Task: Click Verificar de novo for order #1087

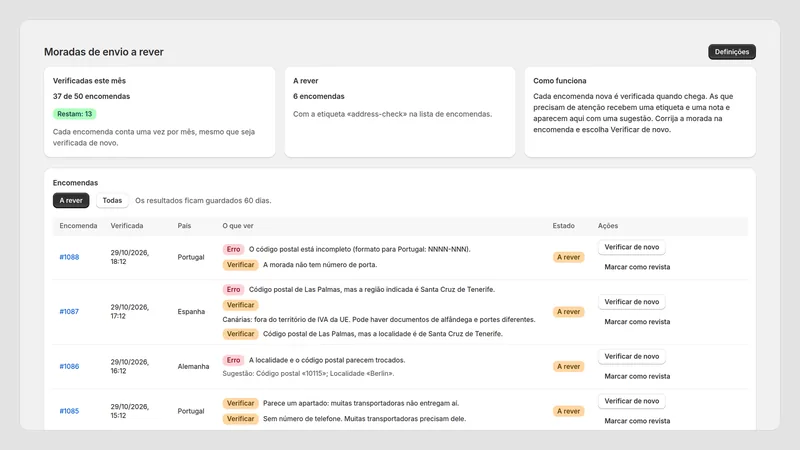Action: point(632,302)
